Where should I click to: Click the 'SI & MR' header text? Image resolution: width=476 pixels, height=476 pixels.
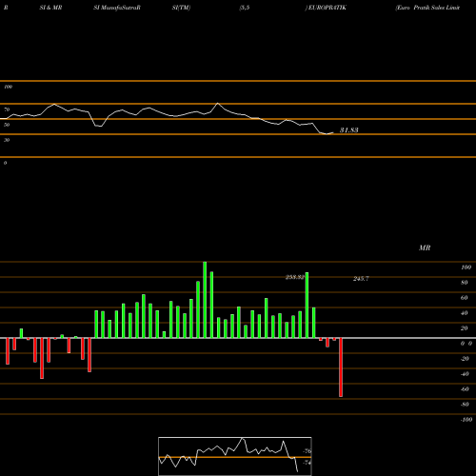[x=50, y=8]
